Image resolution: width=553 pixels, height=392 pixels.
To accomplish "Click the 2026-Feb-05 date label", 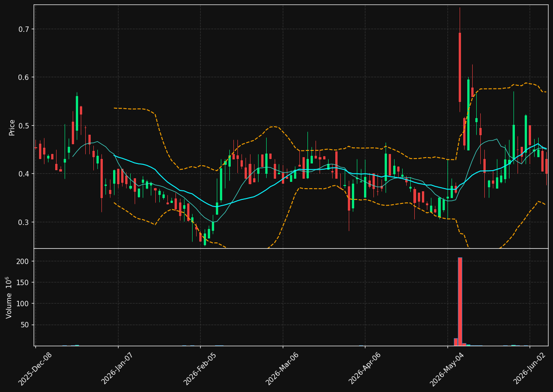I will 200,369.
